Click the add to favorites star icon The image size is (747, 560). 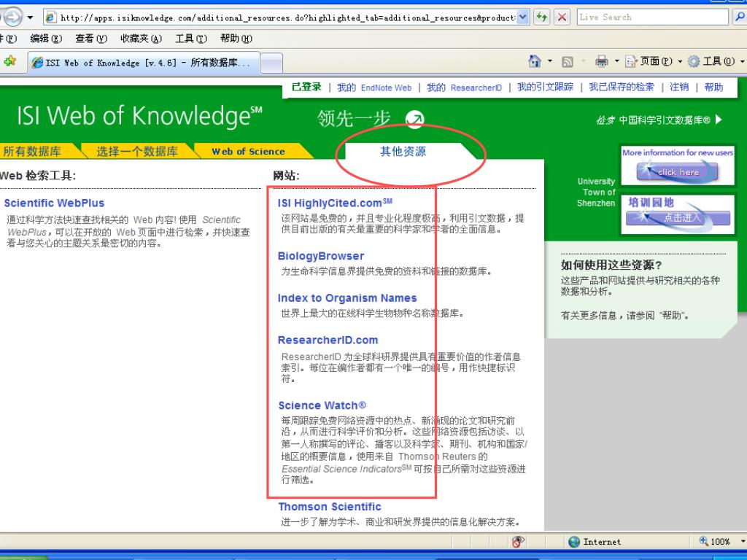point(10,61)
